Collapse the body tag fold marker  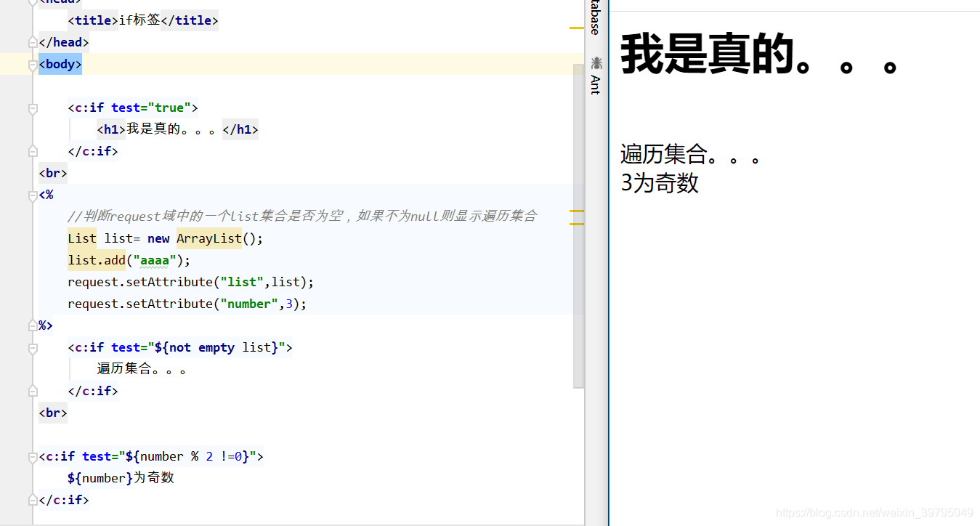pos(33,64)
